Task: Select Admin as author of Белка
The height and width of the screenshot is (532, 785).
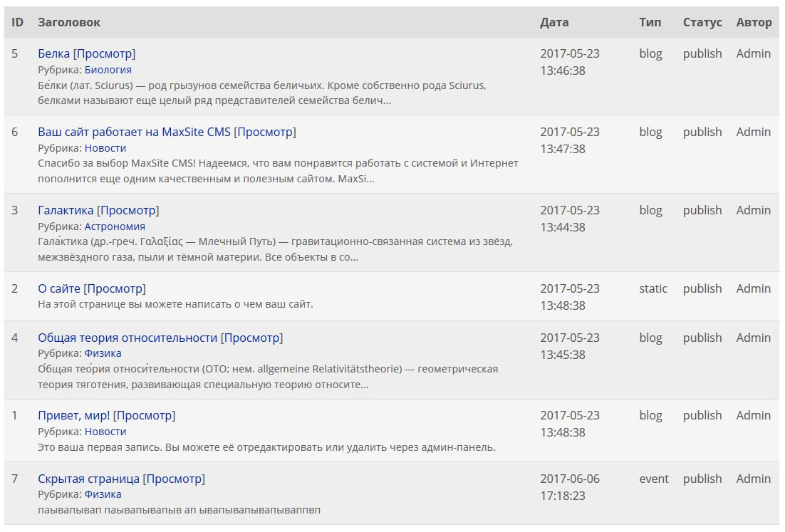Action: (x=753, y=53)
